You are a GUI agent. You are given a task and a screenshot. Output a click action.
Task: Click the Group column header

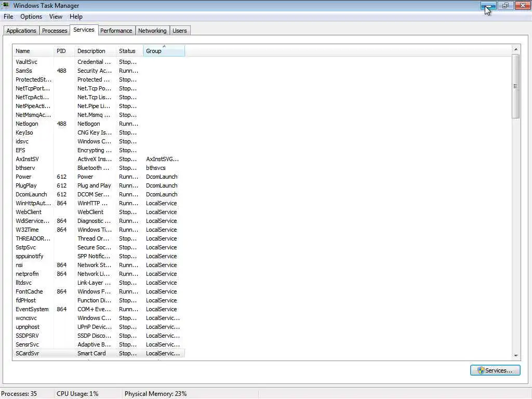[x=164, y=51]
